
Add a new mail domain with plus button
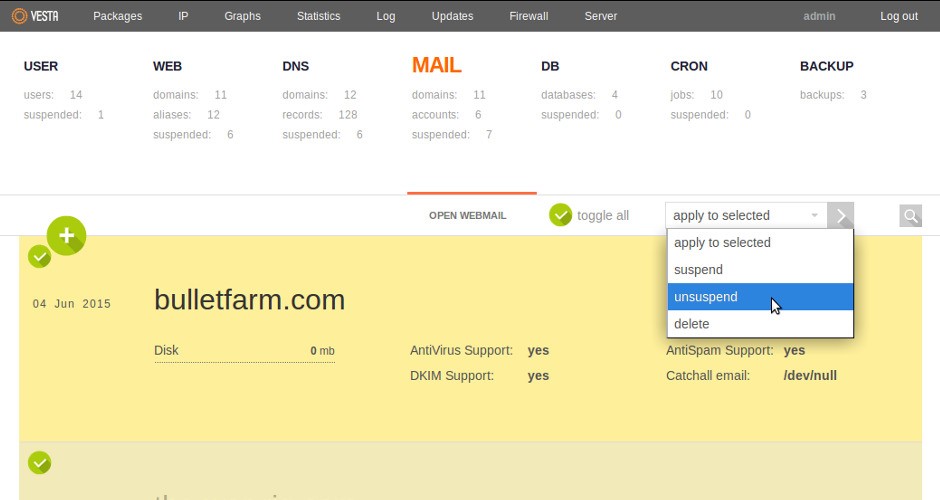tap(67, 236)
